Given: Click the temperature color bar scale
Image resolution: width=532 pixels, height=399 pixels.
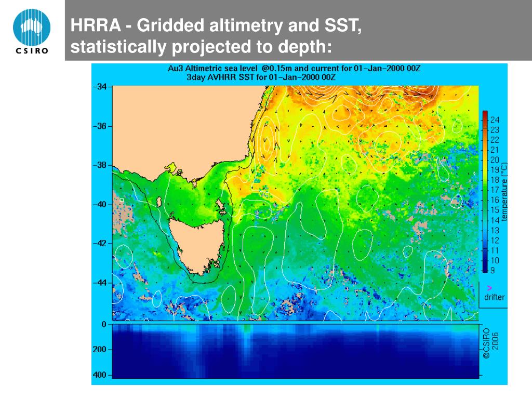Looking at the screenshot, I should pos(485,191).
